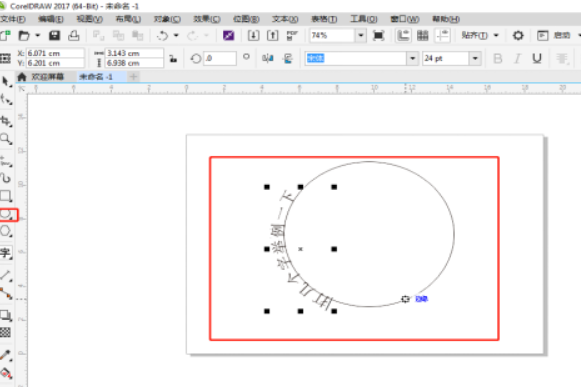The height and width of the screenshot is (387, 581).
Task: Open the font name dropdown arrow
Action: (x=412, y=59)
